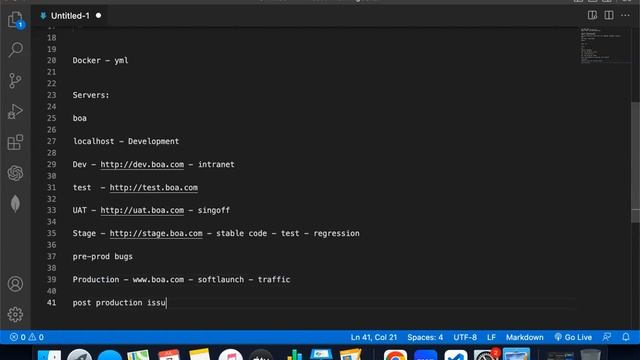Split the editor to the right
640x360 pixels.
[x=609, y=16]
